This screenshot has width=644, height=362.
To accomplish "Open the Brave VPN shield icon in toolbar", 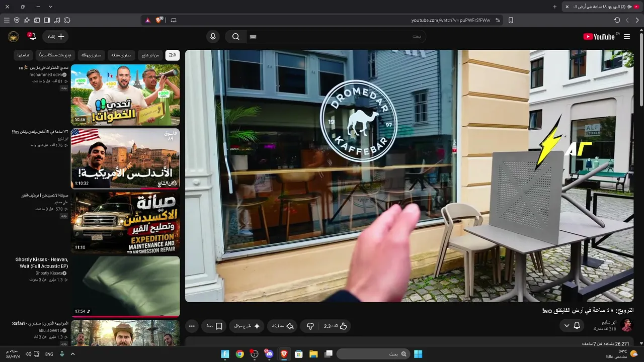I will 17,20.
